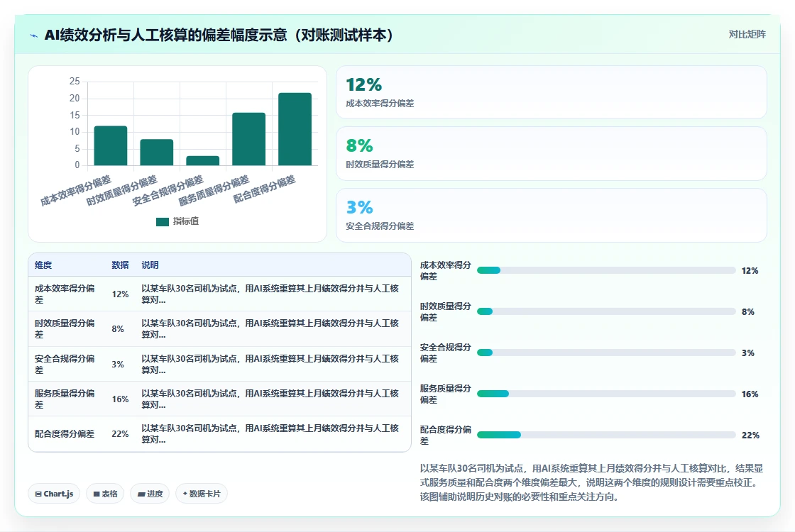The image size is (795, 532).
Task: Click the description text in the 22% table row
Action: [x=270, y=434]
